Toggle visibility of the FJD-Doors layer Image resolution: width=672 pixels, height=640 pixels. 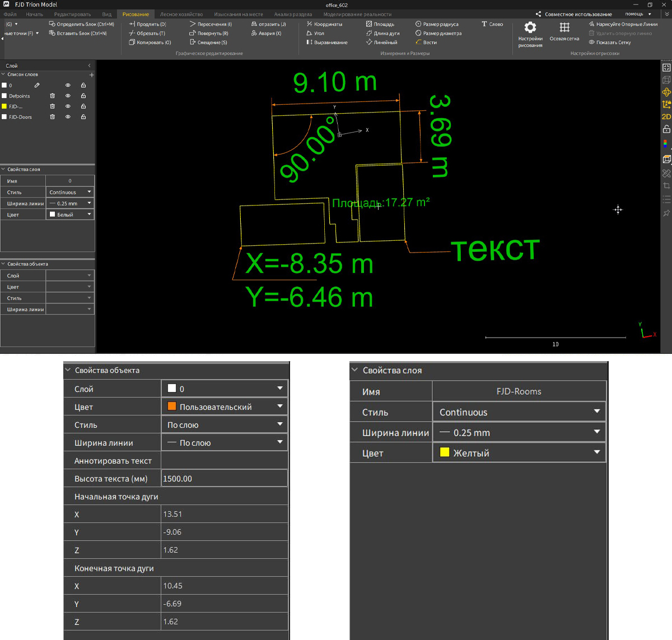(x=68, y=117)
